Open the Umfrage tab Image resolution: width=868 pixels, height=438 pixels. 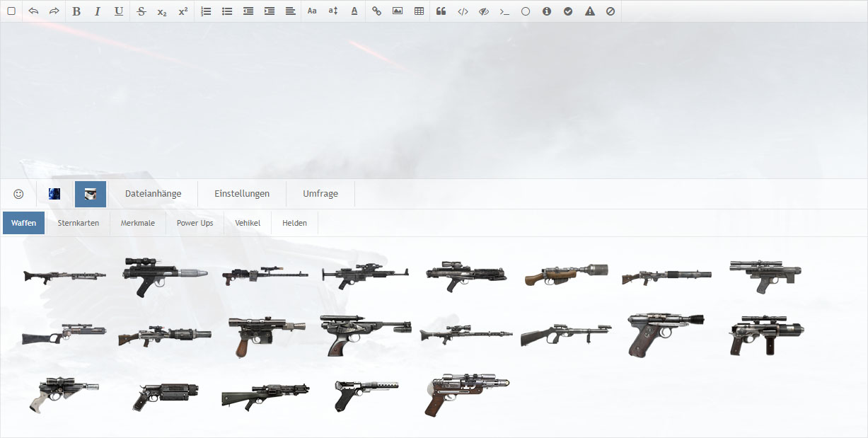[x=320, y=194]
